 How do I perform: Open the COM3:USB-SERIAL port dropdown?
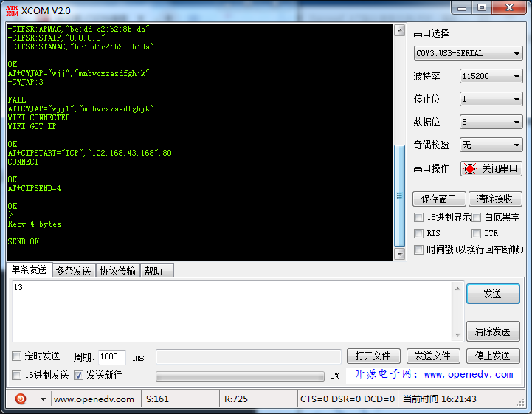(468, 53)
